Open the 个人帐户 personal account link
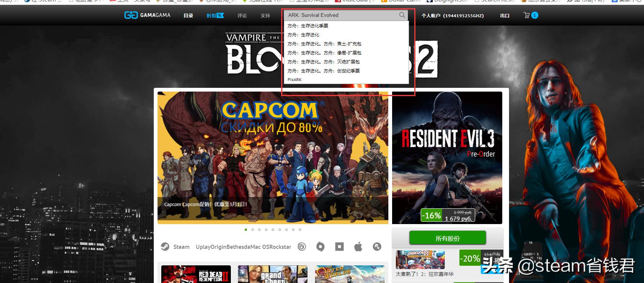This screenshot has width=644, height=283. click(x=453, y=16)
